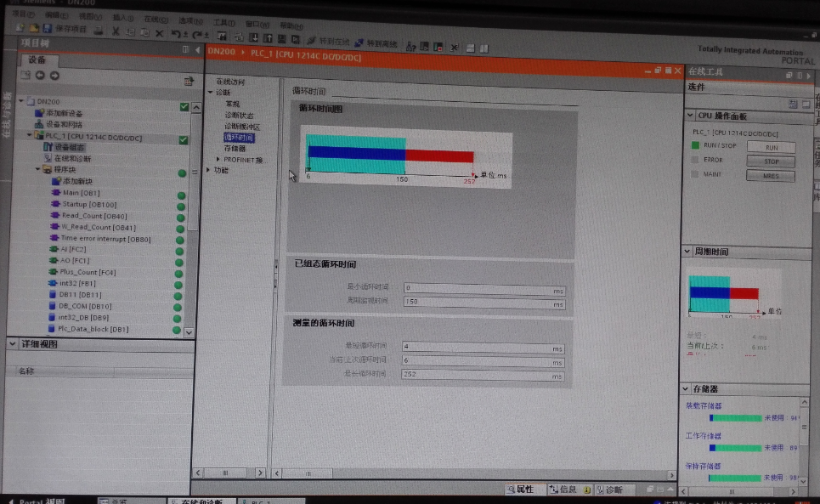The width and height of the screenshot is (820, 504).
Task: Expand the PROFINET interface node
Action: coord(218,159)
